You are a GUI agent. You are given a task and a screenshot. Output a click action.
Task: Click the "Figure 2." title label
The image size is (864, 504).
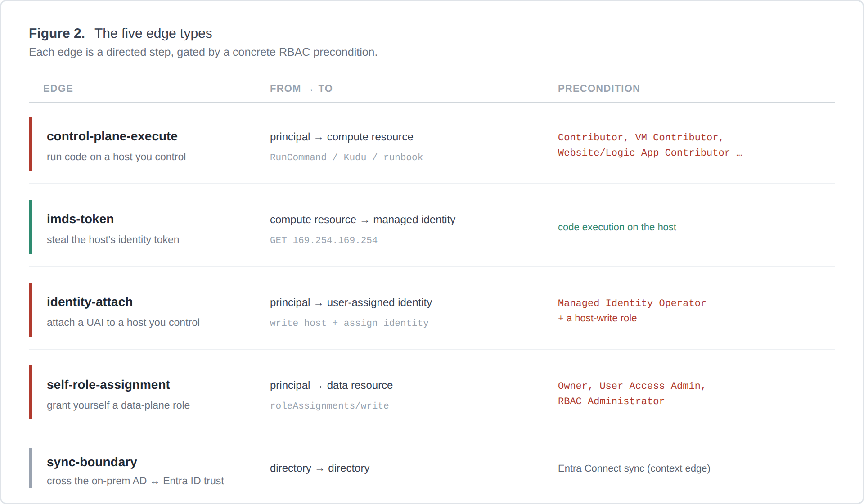pos(57,33)
